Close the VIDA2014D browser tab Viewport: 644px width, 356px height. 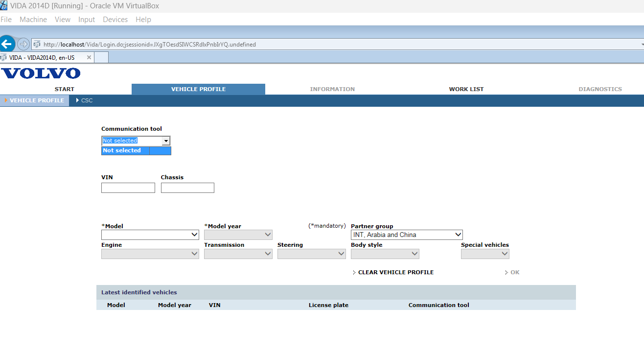point(89,57)
